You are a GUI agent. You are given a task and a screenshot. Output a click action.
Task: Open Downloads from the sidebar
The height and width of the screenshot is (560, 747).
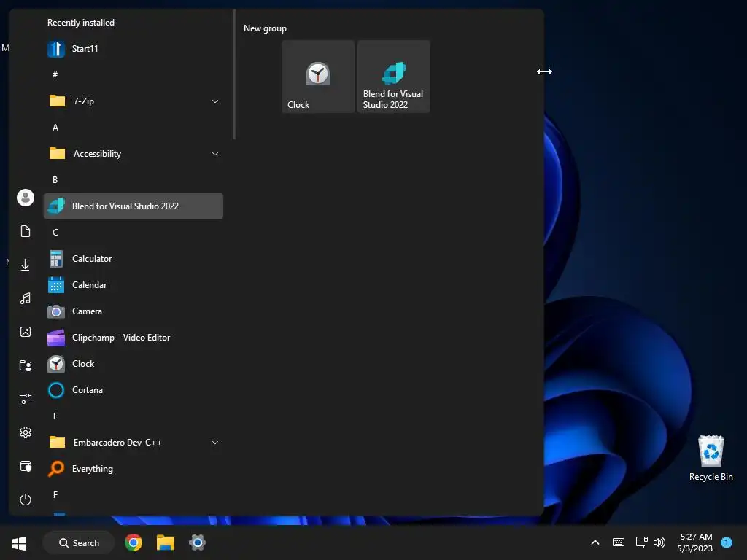[x=26, y=265]
